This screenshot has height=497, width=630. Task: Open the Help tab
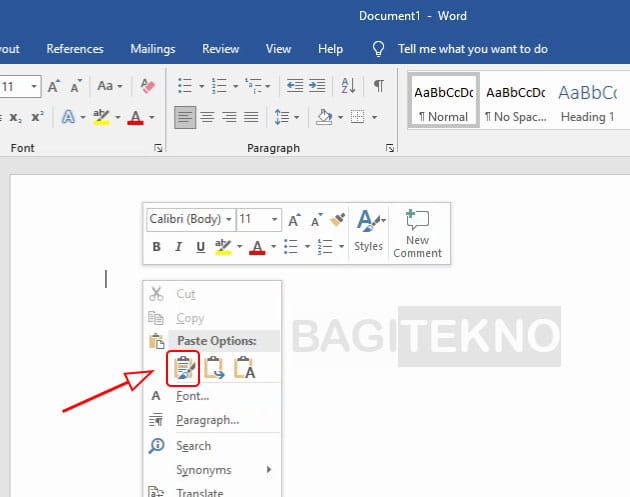[x=330, y=49]
